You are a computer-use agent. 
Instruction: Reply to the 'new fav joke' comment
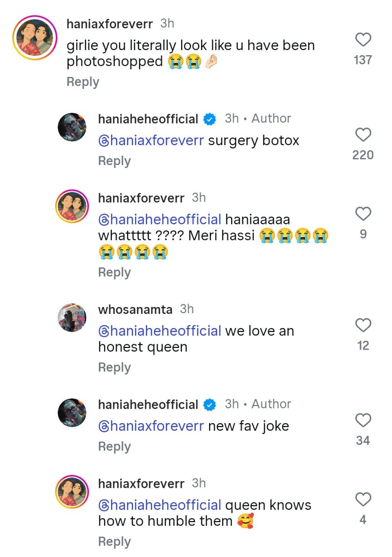point(114,447)
